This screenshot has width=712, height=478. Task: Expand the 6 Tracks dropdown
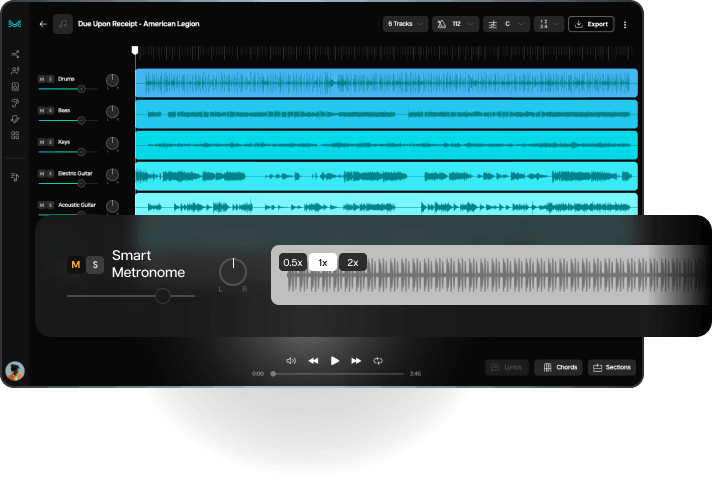coord(405,24)
